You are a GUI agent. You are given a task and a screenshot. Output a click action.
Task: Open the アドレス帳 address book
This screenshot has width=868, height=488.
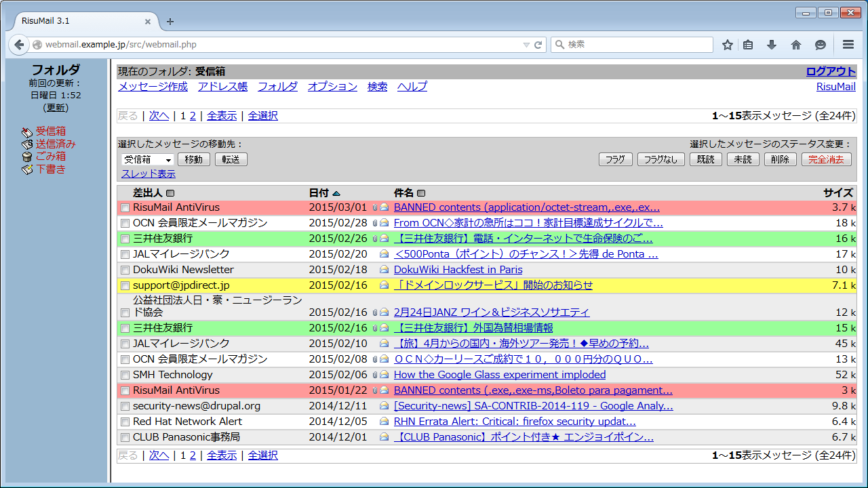pyautogui.click(x=222, y=87)
